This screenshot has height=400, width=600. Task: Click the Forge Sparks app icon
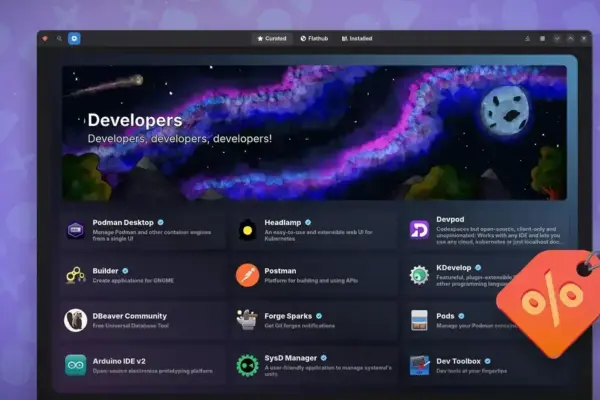click(248, 320)
